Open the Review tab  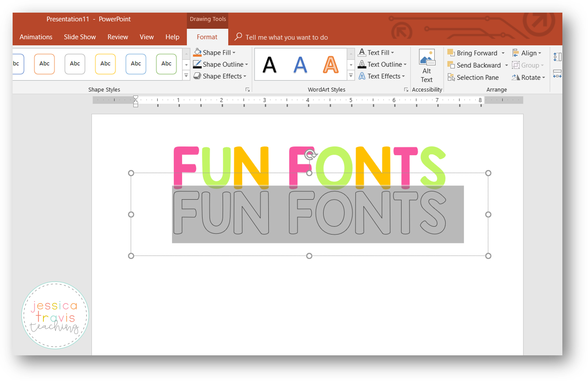(x=118, y=37)
